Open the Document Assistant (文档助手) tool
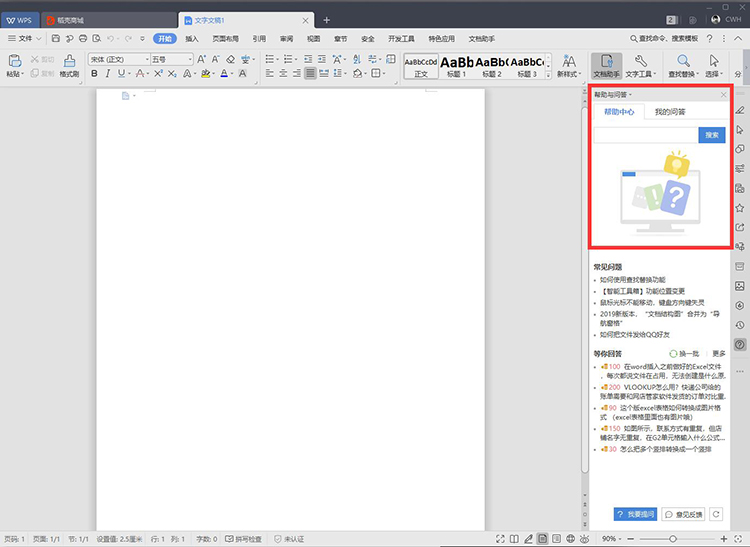750x547 pixels. (607, 66)
